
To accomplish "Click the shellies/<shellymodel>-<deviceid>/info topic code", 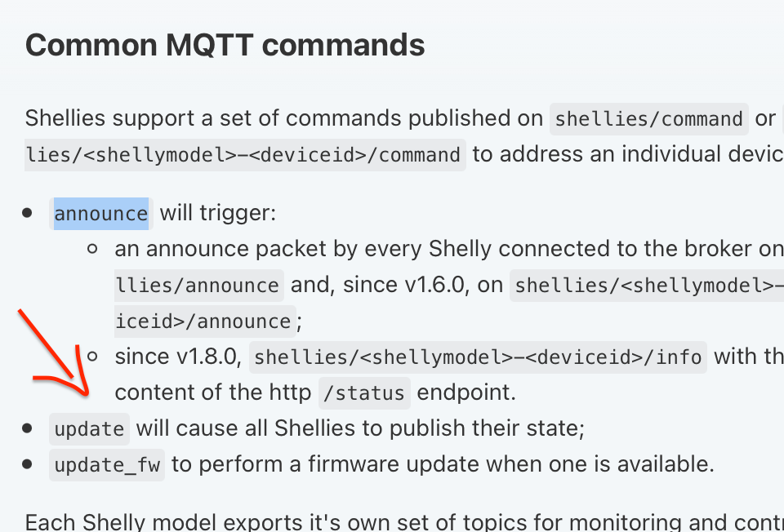I will 479,357.
